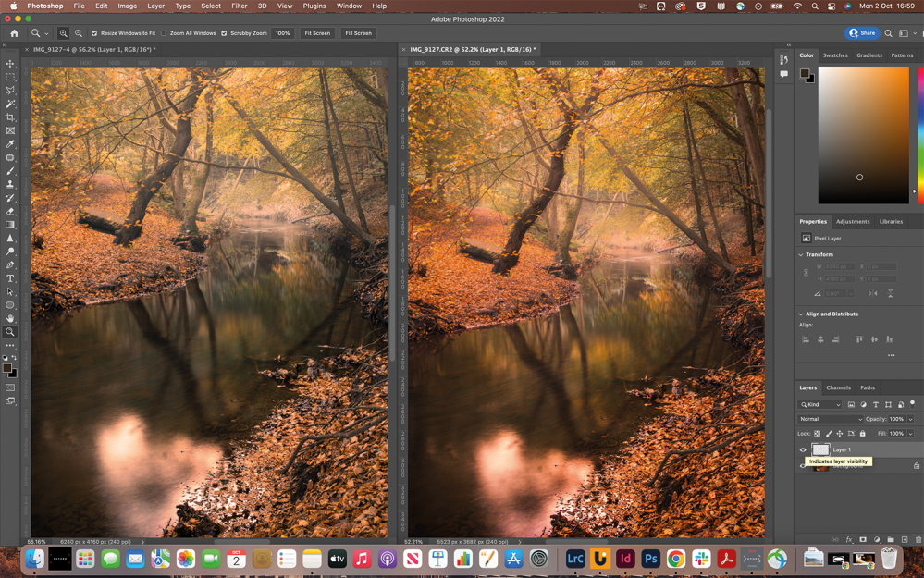Show more align options ellipsis

[x=891, y=355]
